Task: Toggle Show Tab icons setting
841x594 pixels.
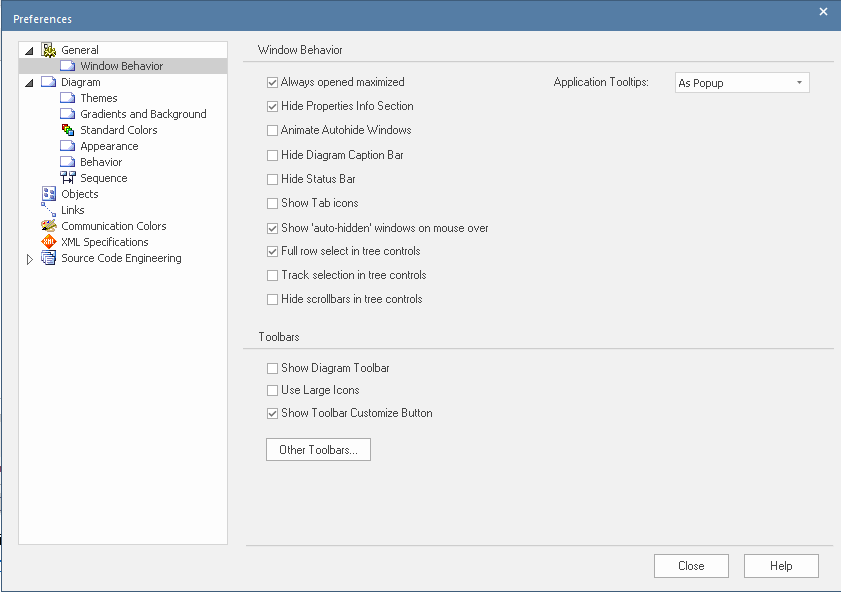Action: (272, 203)
